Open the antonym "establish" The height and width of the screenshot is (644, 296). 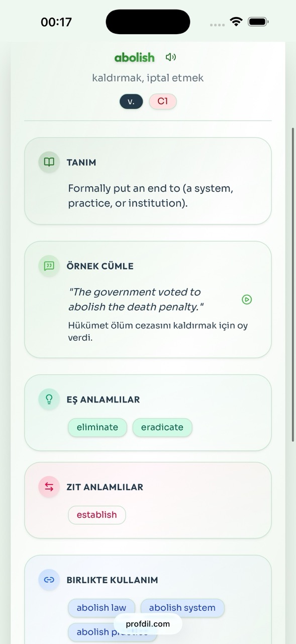[97, 515]
